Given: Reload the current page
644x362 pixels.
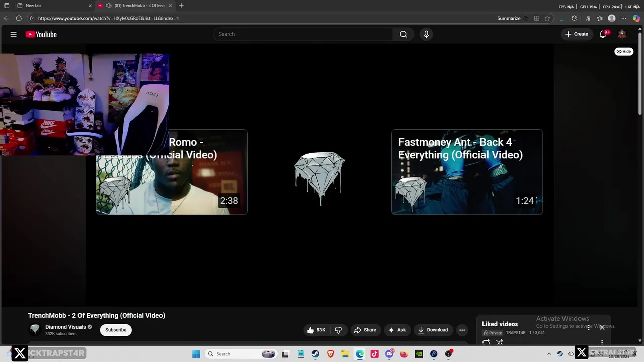Looking at the screenshot, I should [x=19, y=18].
